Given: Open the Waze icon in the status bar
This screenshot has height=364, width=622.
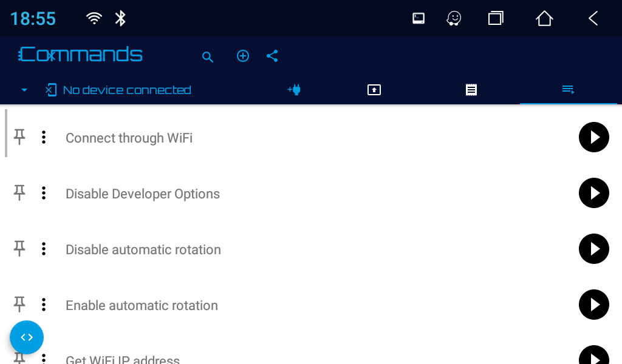Looking at the screenshot, I should point(454,18).
